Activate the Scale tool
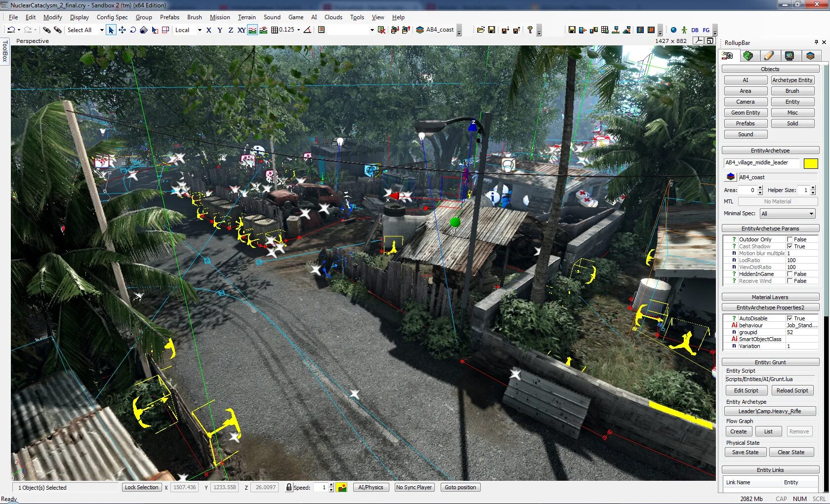Viewport: 830px width, 504px height. point(144,30)
